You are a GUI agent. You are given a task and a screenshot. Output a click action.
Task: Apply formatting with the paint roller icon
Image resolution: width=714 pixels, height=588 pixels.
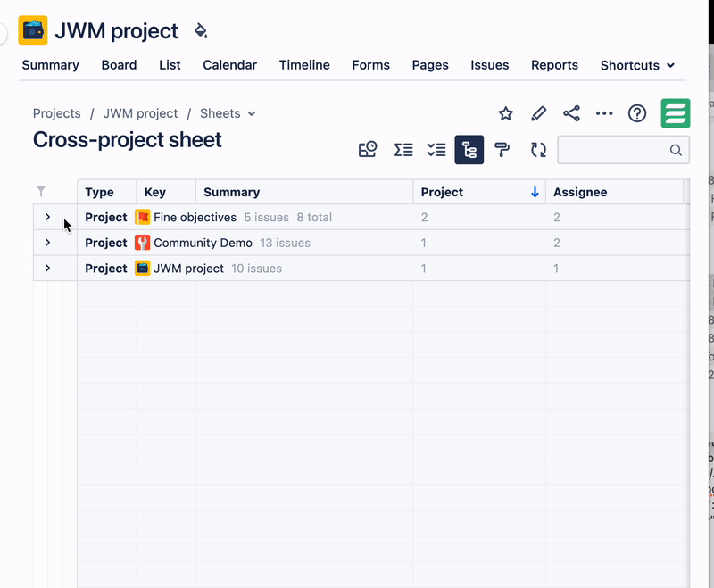pyautogui.click(x=502, y=150)
